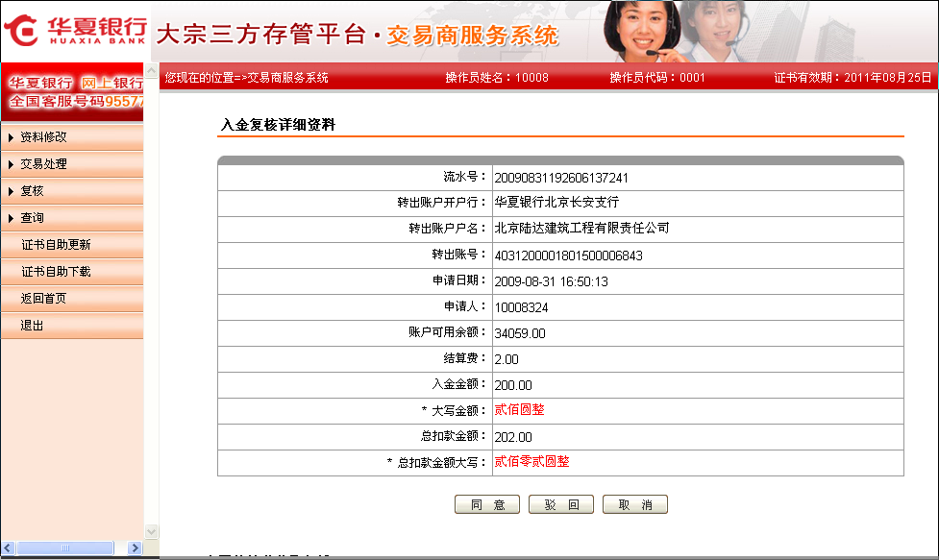Image resolution: width=939 pixels, height=560 pixels.
Task: Click the 流水号 field label
Action: click(464, 177)
